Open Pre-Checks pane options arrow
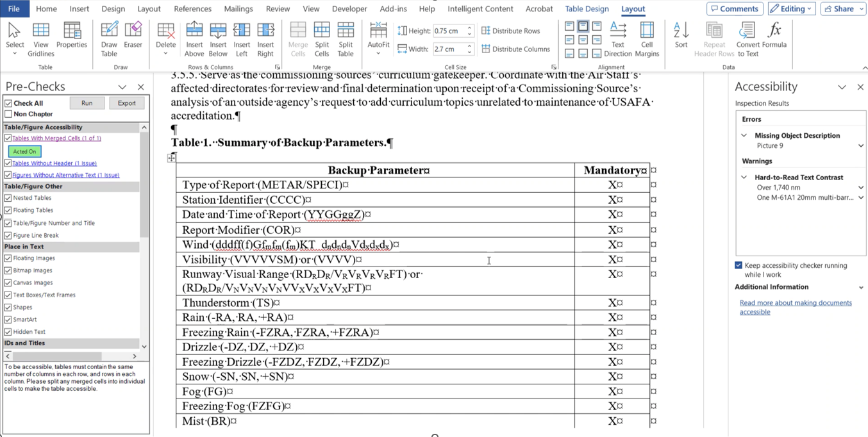 click(122, 87)
